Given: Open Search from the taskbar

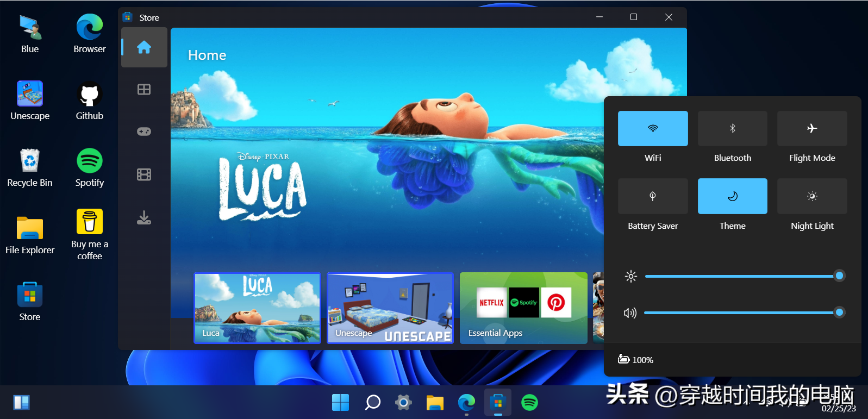Looking at the screenshot, I should [x=372, y=403].
